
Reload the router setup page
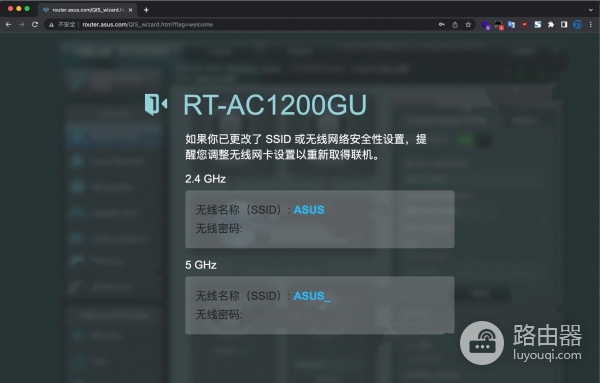(x=35, y=24)
